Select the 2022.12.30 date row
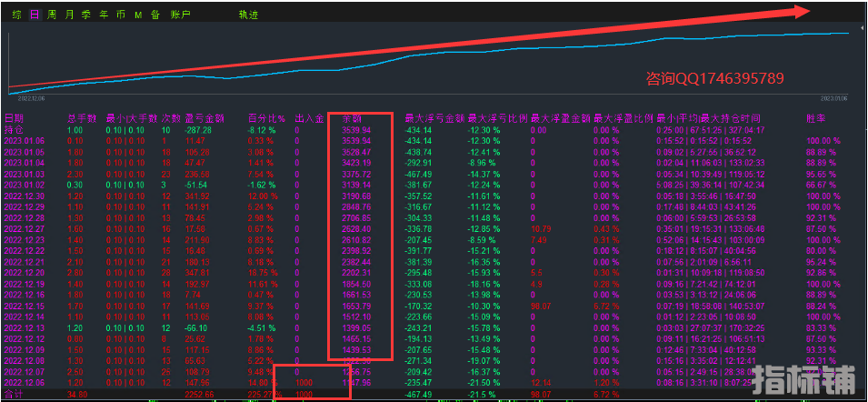The width and height of the screenshot is (868, 402). click(x=25, y=196)
